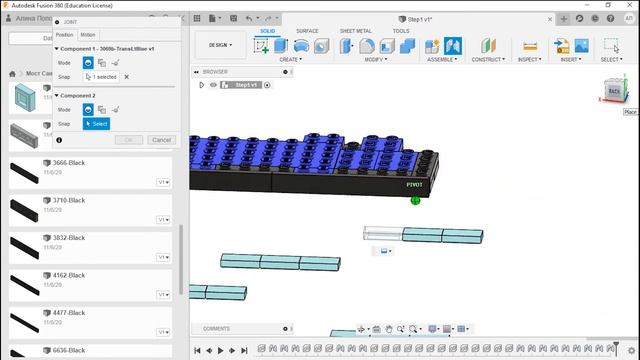Screen dimensions: 640x360
Task: Switch to the SOLID tab
Action: point(267,31)
